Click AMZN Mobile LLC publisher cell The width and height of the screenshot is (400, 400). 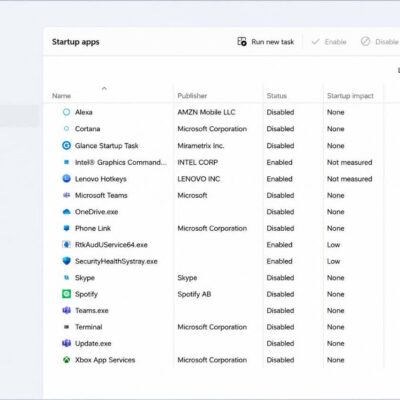[206, 112]
